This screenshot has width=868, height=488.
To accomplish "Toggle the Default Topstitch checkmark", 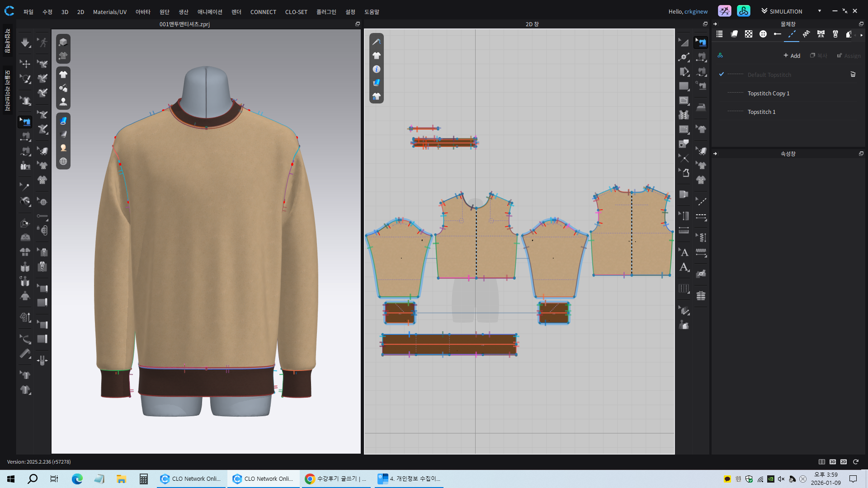I will pos(722,75).
